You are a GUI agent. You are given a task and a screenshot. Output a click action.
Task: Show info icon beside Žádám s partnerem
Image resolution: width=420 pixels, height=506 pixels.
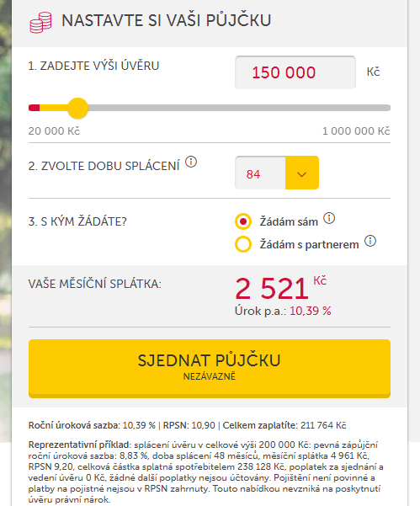pos(370,241)
